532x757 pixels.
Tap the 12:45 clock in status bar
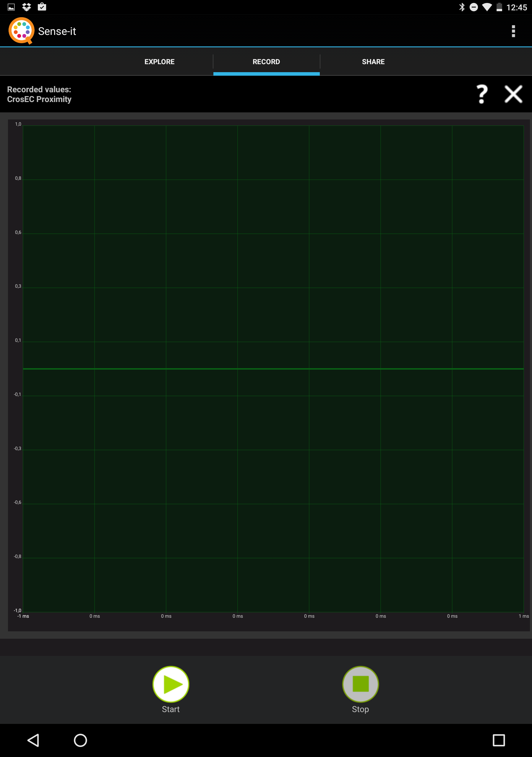pyautogui.click(x=517, y=7)
